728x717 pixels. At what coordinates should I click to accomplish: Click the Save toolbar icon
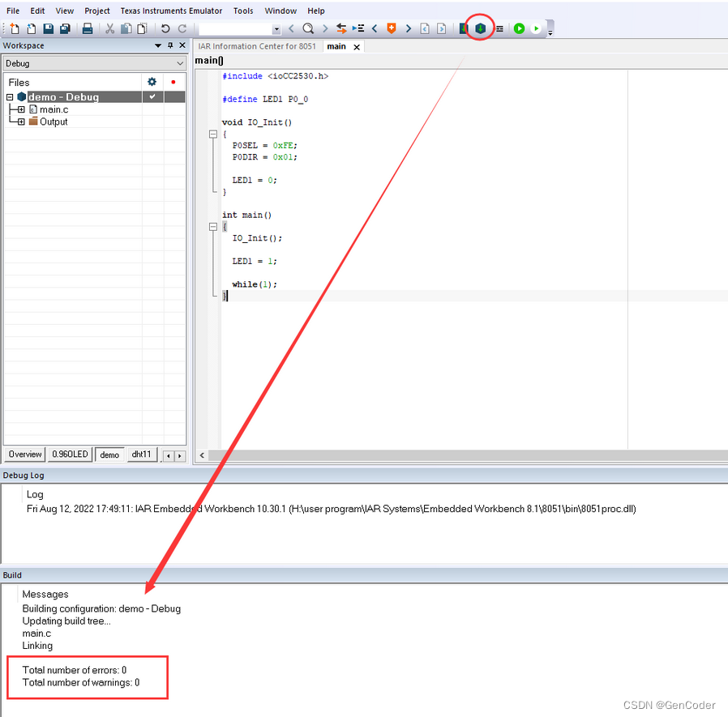49,29
